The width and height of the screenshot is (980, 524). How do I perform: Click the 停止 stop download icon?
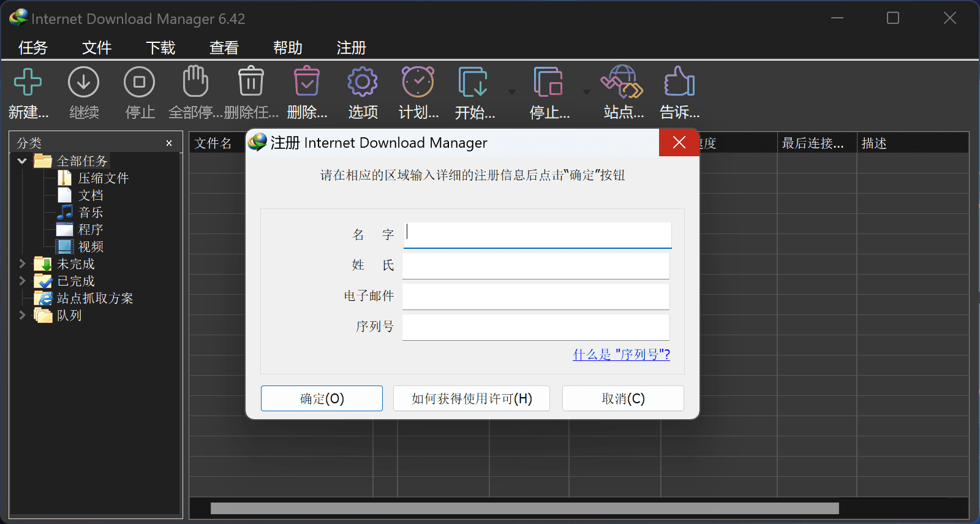coord(140,82)
